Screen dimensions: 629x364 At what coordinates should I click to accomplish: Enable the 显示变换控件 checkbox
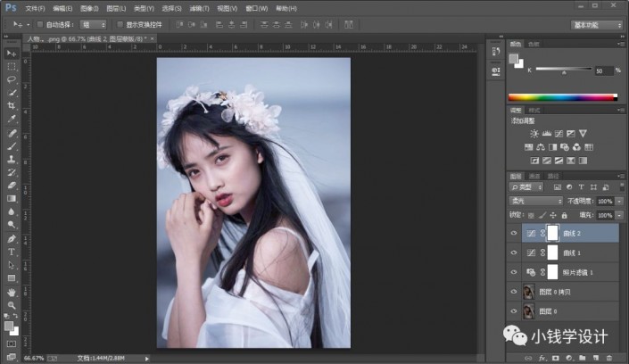coord(120,24)
